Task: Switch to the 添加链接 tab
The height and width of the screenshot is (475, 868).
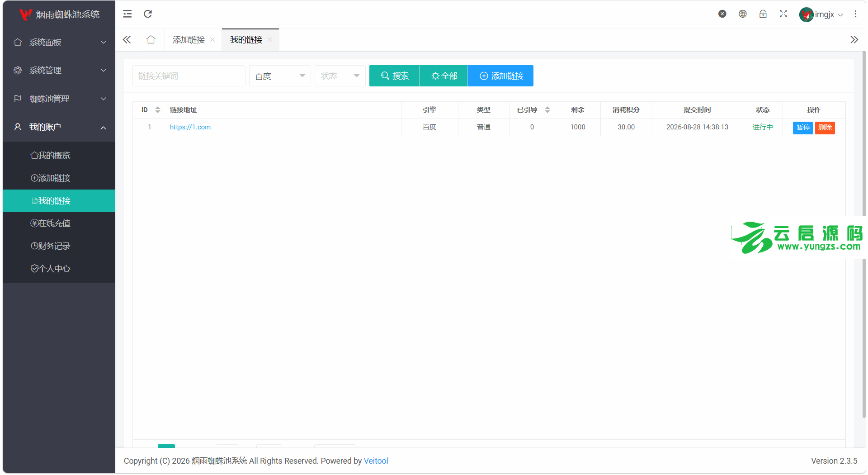Action: pos(189,40)
